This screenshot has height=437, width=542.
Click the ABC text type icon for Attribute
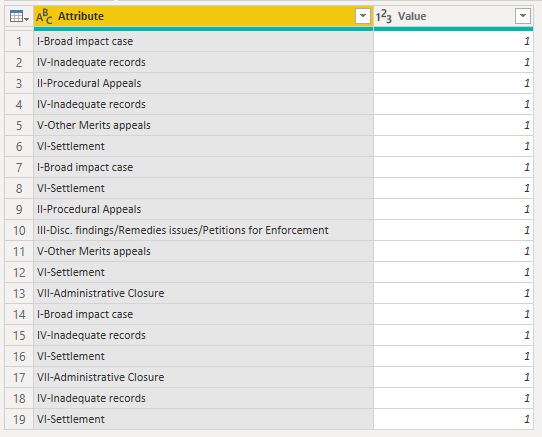tap(44, 16)
